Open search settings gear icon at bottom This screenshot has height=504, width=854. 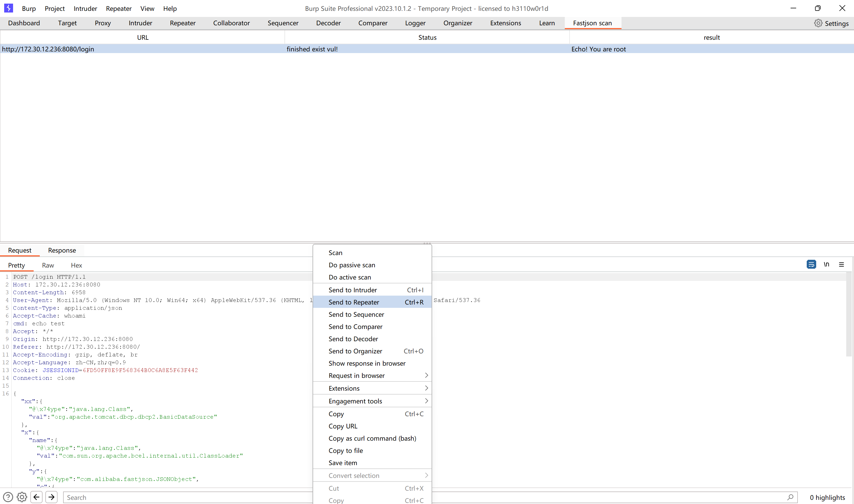click(22, 497)
